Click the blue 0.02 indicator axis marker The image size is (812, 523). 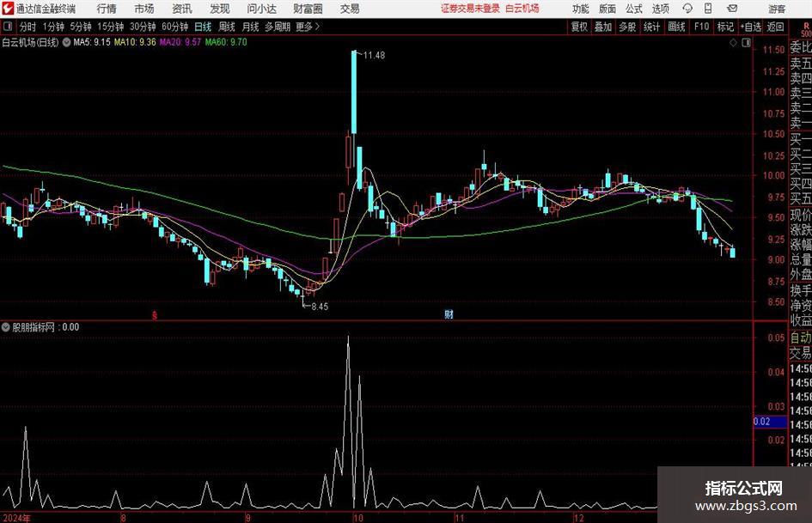(770, 422)
